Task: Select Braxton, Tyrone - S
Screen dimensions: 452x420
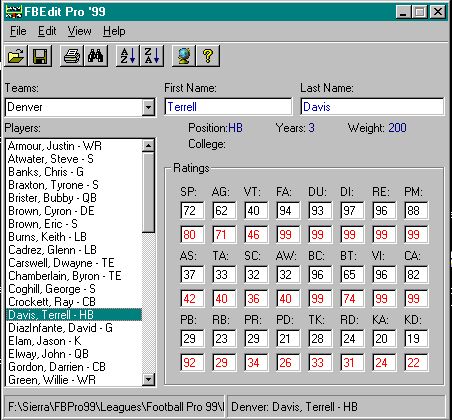Action: pos(74,185)
